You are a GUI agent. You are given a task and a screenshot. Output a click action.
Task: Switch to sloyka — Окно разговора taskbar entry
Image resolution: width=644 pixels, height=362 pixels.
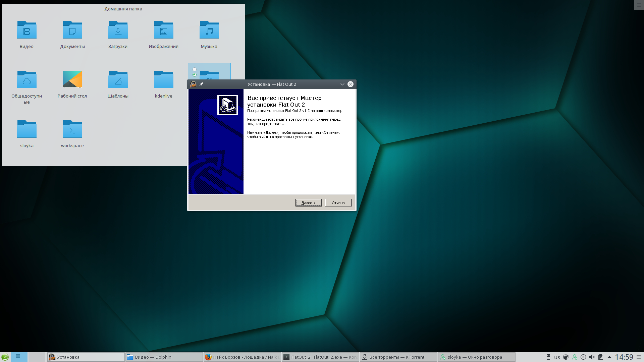[x=477, y=357]
